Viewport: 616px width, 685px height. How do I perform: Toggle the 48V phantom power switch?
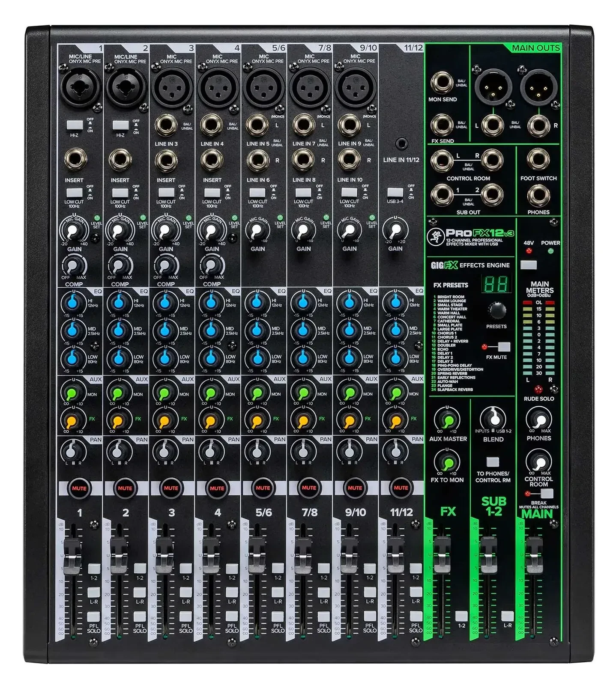[x=529, y=265]
